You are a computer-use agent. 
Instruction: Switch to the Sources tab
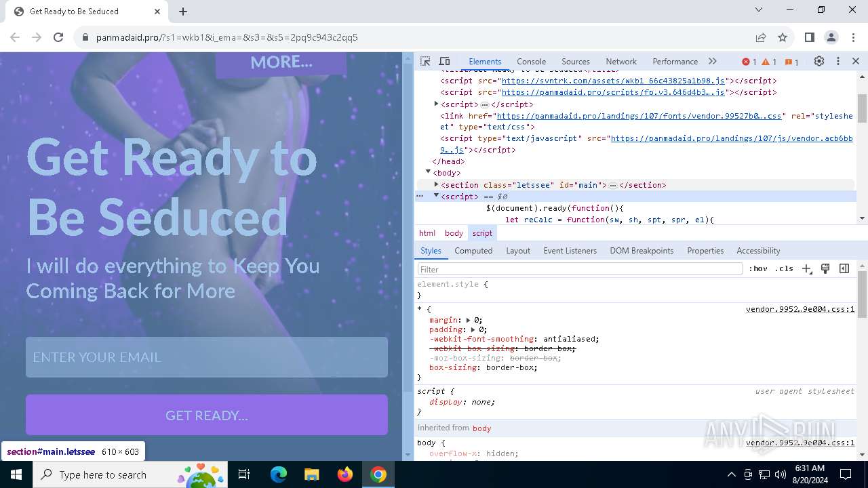point(575,61)
